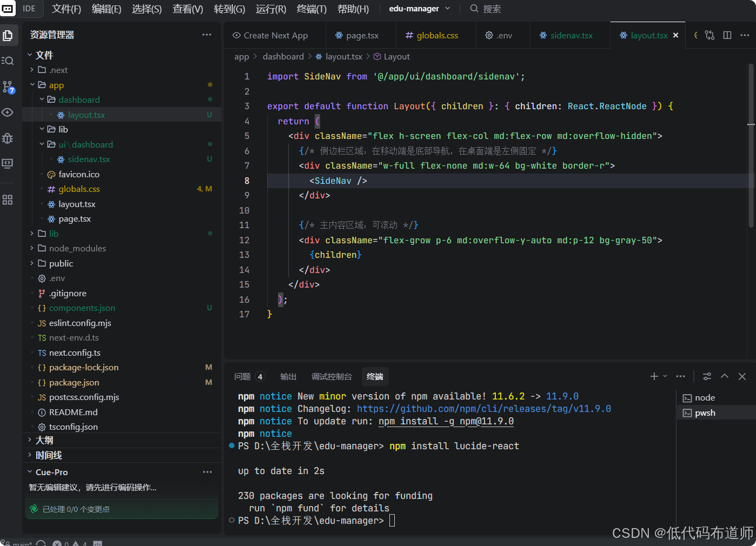The image size is (756, 546).
Task: Close the layout.tsx editor tab
Action: (x=675, y=35)
